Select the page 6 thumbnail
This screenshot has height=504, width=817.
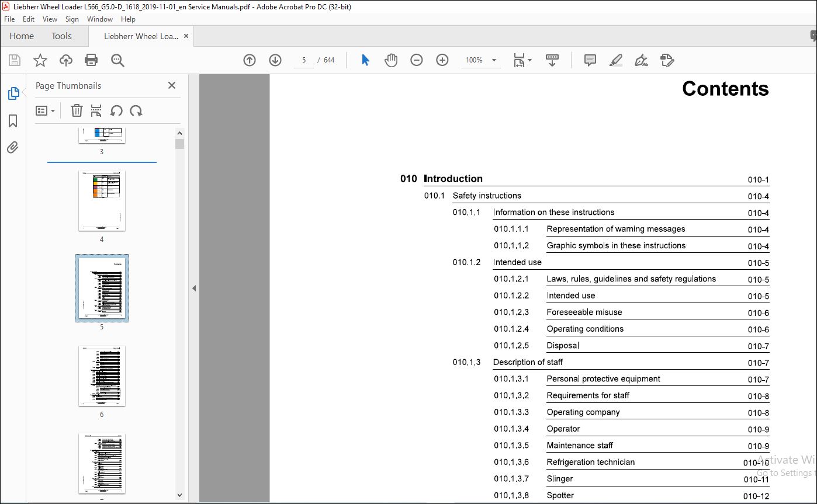[102, 376]
